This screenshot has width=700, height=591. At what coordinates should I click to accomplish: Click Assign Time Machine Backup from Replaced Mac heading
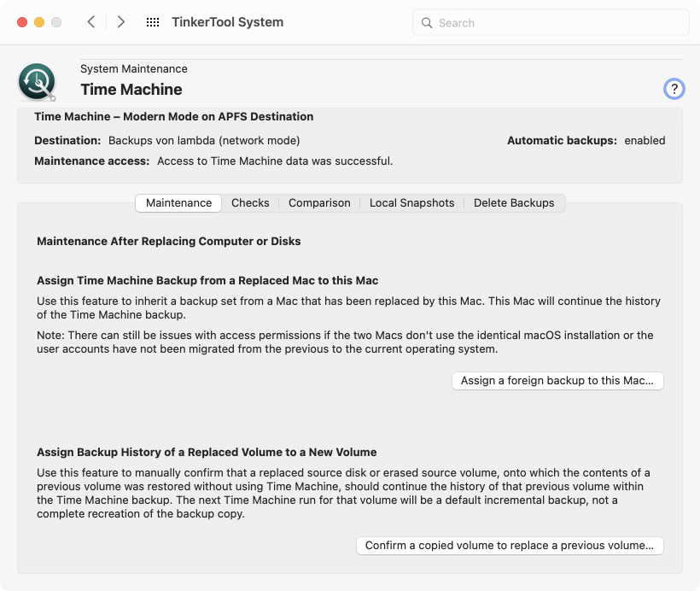(207, 280)
